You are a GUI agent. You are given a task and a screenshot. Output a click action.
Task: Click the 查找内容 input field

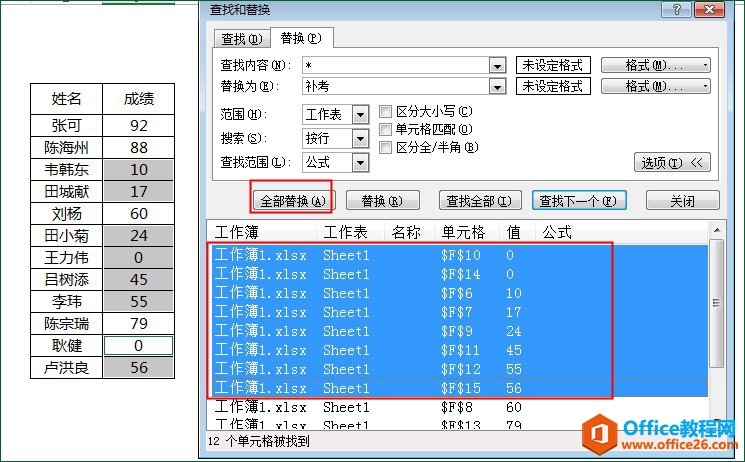(x=396, y=65)
